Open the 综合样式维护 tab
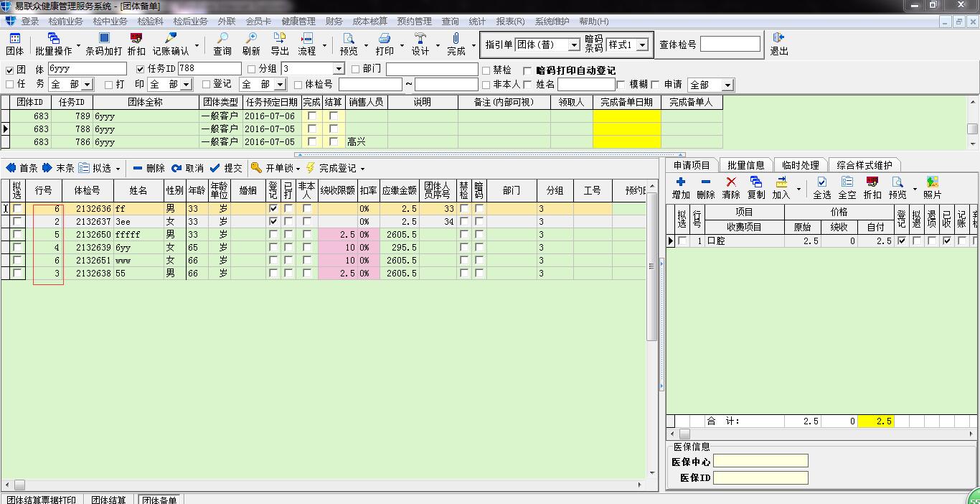This screenshot has height=504, width=980. tap(864, 165)
